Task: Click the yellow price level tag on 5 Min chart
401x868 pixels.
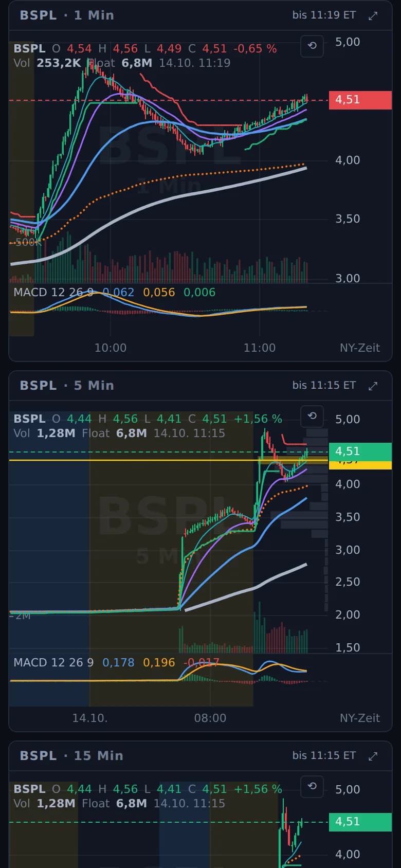Action: pyautogui.click(x=360, y=465)
